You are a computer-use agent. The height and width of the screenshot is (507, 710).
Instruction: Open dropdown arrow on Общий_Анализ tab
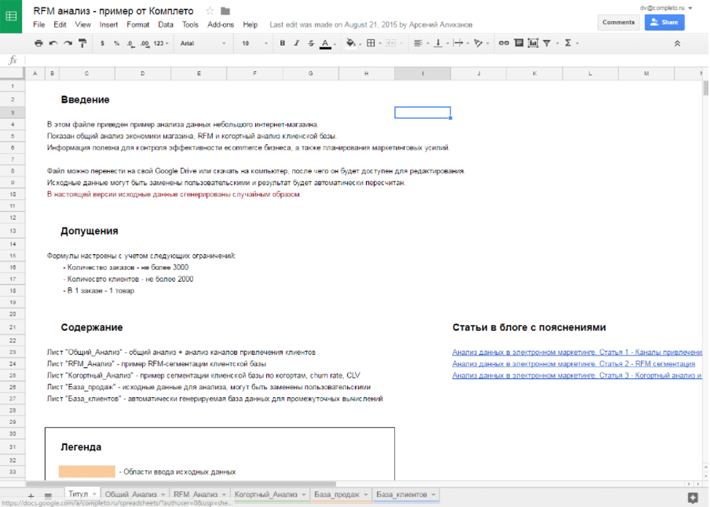coord(163,494)
